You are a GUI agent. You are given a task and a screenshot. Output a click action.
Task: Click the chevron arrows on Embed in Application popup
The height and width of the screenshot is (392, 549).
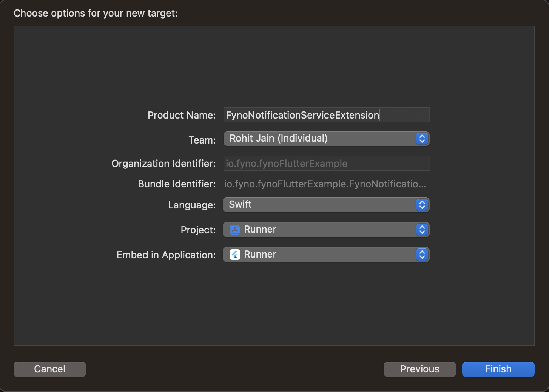(422, 255)
